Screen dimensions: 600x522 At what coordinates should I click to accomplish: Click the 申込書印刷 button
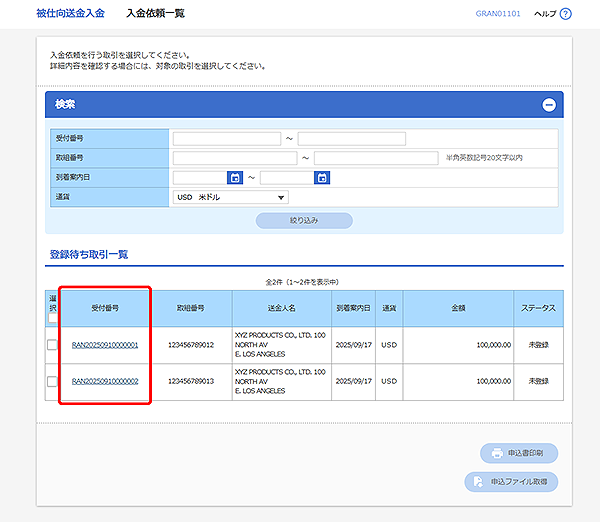[519, 453]
